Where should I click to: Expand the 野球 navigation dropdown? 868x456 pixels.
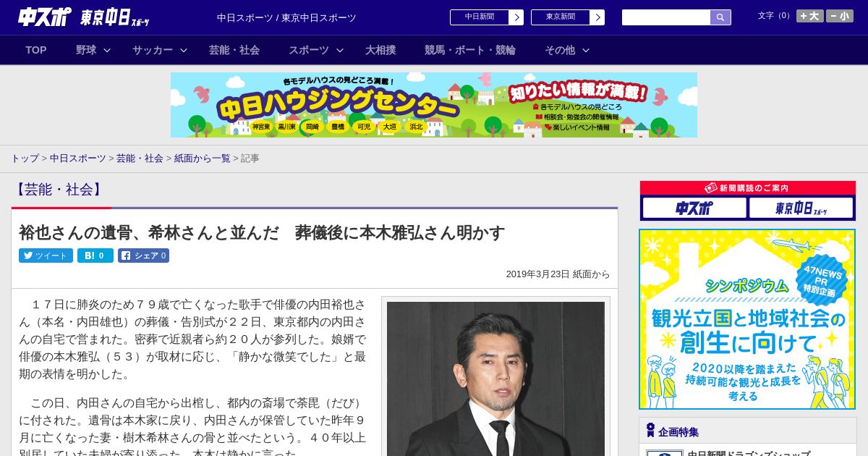click(x=93, y=50)
